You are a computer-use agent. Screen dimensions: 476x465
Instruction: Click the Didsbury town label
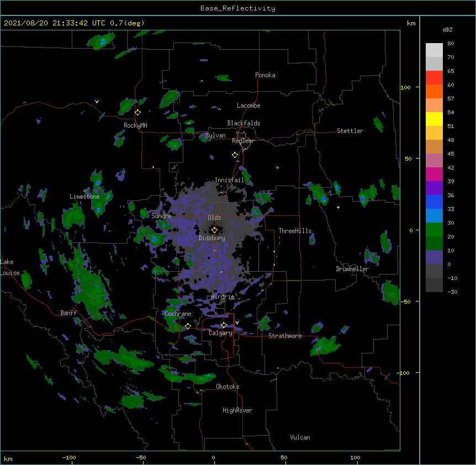coord(212,238)
